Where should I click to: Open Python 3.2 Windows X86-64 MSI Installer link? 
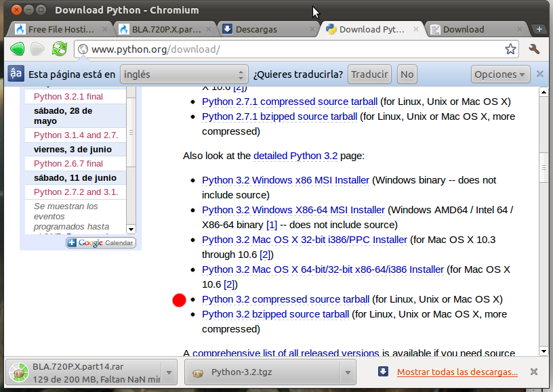click(x=293, y=210)
